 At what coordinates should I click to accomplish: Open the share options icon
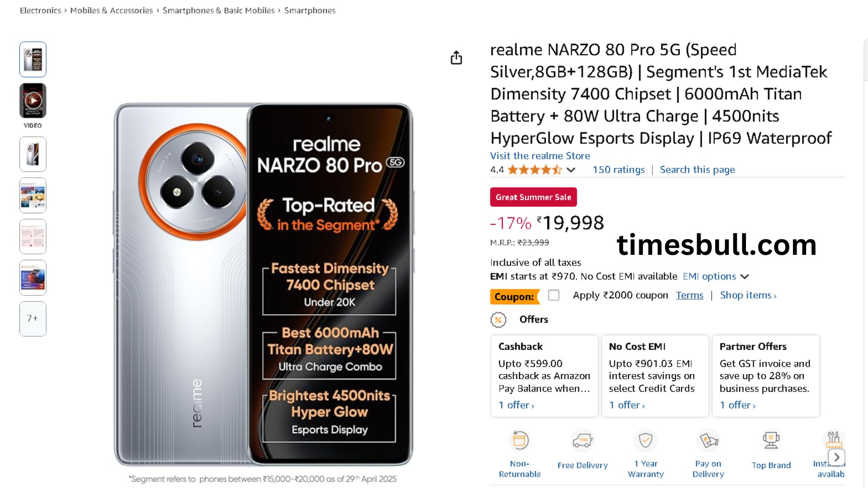point(457,58)
